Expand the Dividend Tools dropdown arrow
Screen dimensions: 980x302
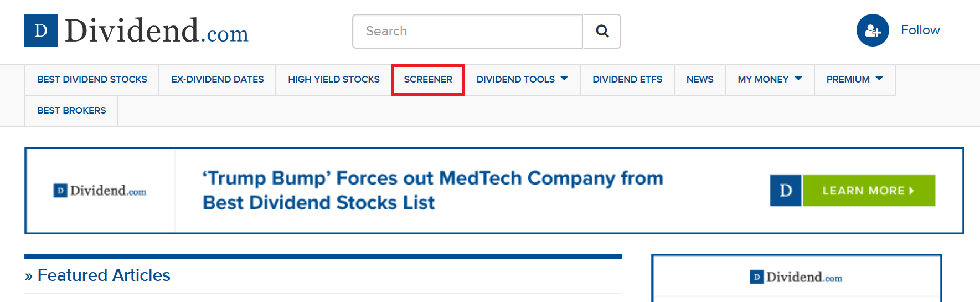click(564, 79)
